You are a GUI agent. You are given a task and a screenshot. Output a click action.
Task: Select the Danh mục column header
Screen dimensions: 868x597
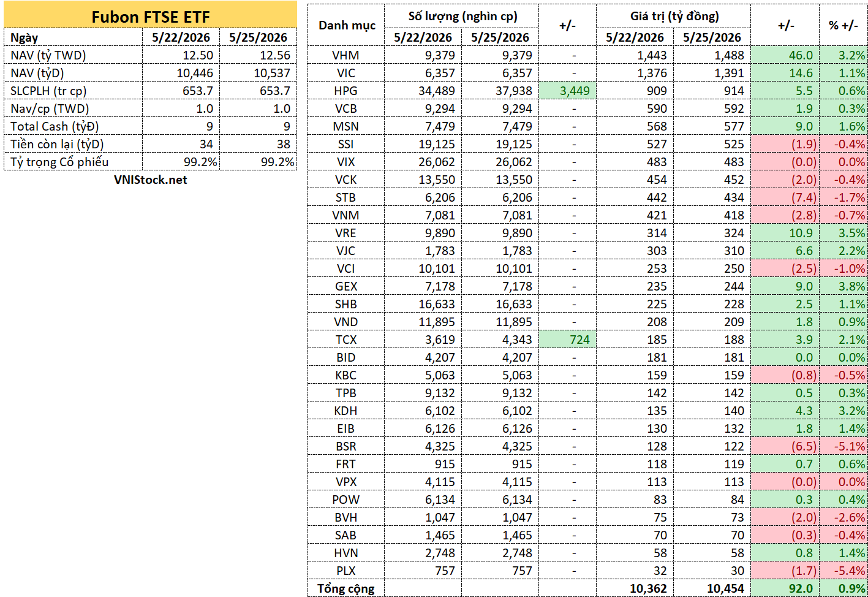click(x=346, y=25)
